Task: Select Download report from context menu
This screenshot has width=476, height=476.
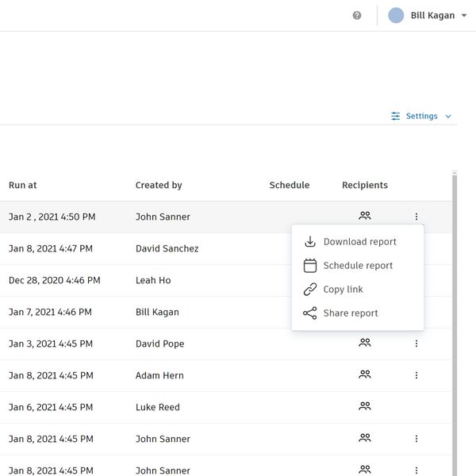Action: click(x=359, y=242)
